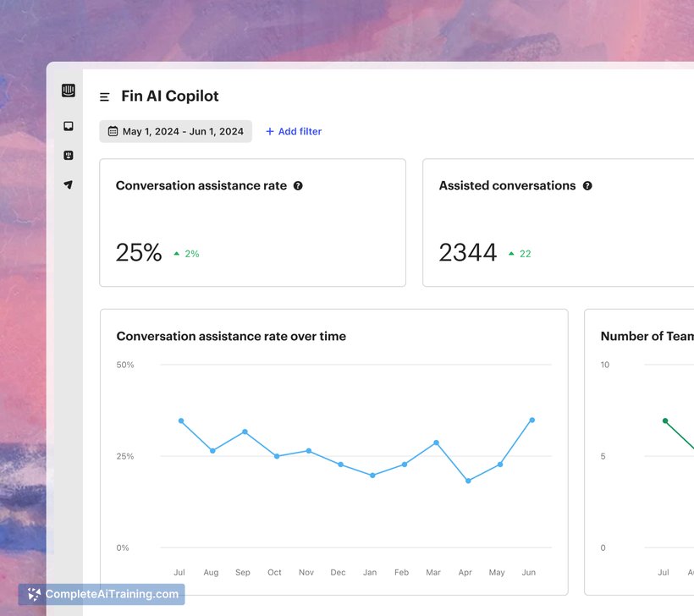Click the Add filter link
694x616 pixels.
[x=294, y=131]
